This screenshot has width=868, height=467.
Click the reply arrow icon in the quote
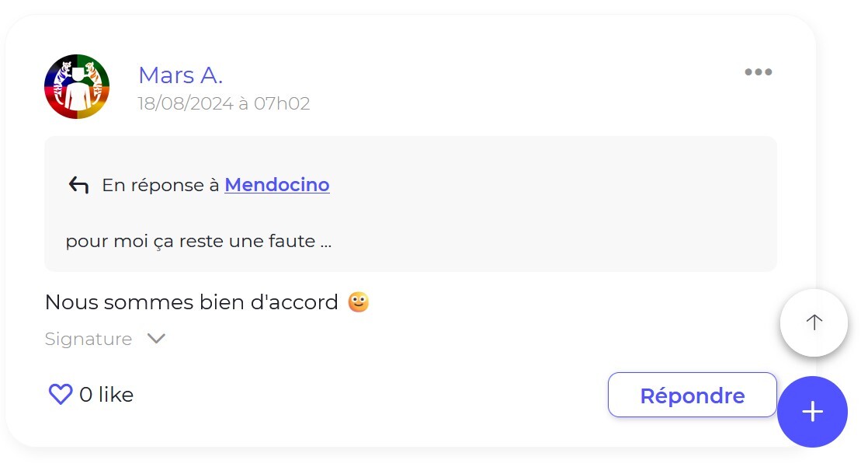[78, 184]
